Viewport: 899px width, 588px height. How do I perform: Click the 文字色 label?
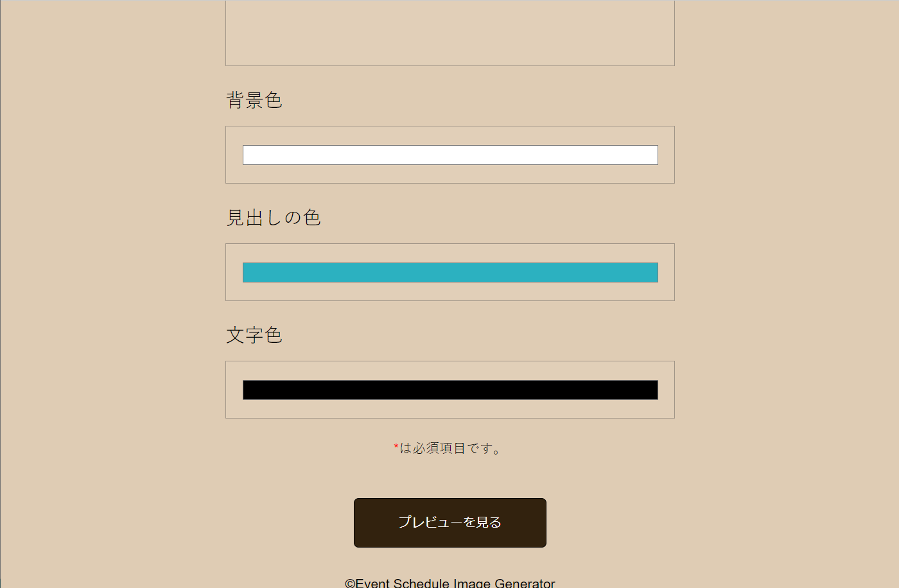tap(254, 335)
